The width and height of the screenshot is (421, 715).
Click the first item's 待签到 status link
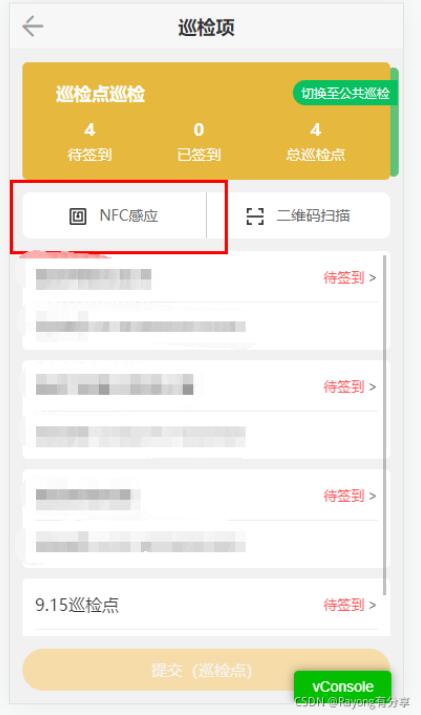[344, 278]
